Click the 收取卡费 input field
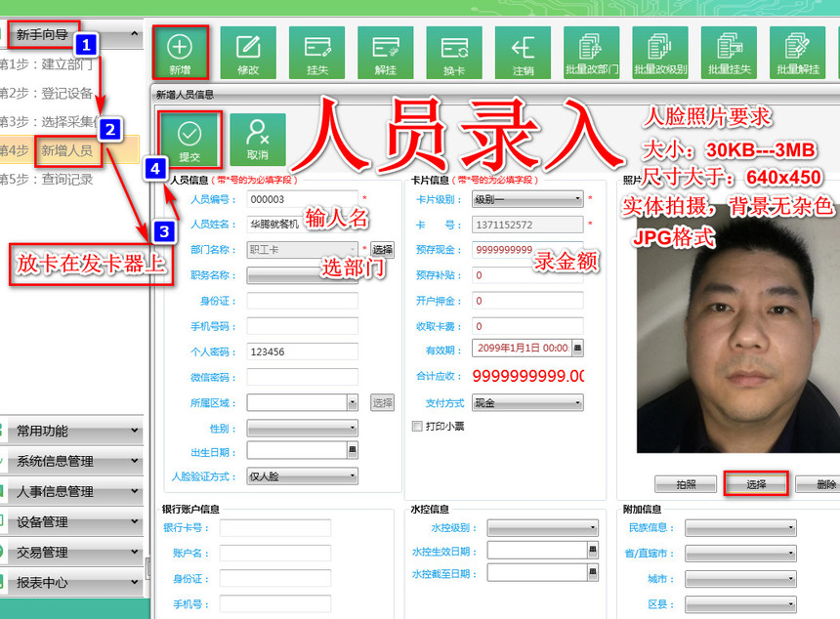This screenshot has width=840, height=619. (x=527, y=326)
